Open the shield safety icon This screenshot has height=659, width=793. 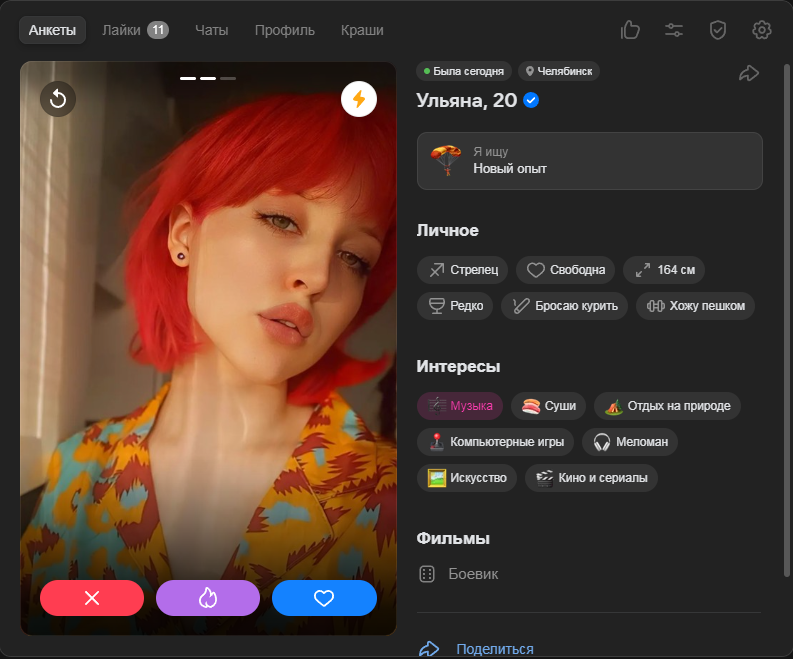pos(718,30)
